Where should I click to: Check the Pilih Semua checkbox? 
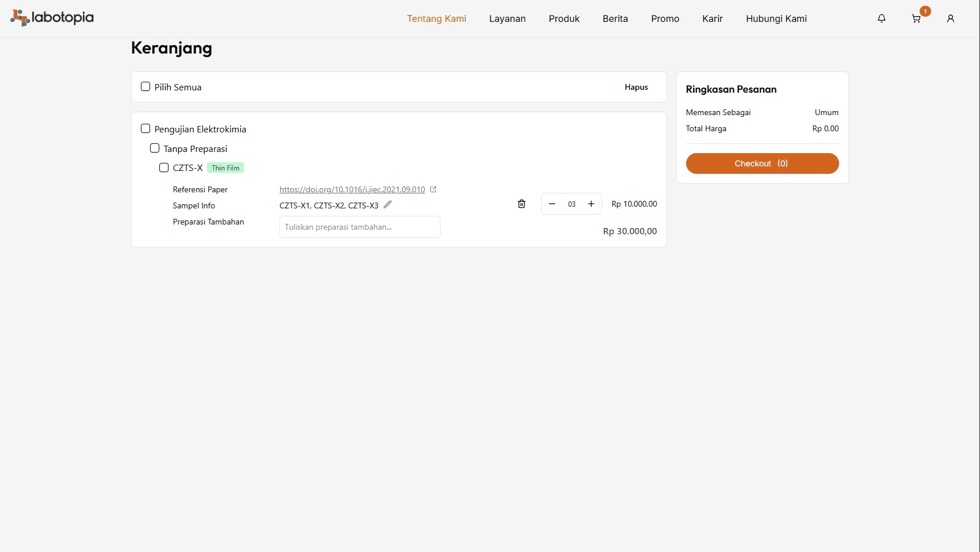[146, 87]
